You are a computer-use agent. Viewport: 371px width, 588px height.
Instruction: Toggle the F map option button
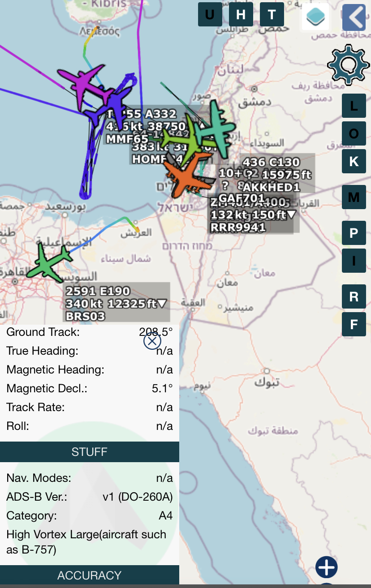[x=354, y=324]
